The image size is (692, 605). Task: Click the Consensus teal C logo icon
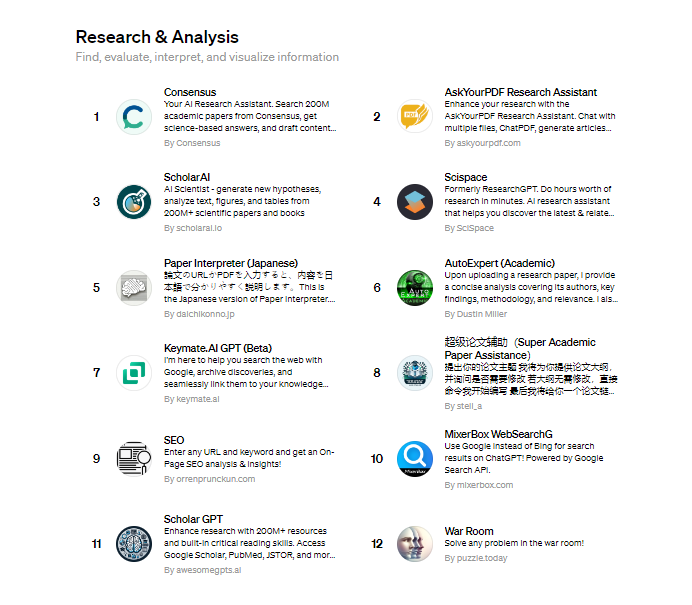[x=133, y=117]
